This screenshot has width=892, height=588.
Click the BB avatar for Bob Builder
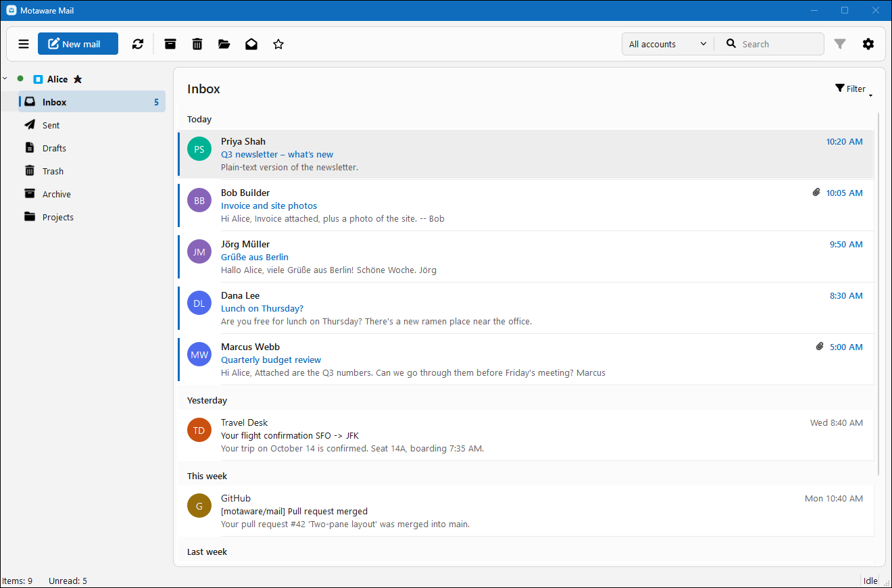pyautogui.click(x=199, y=200)
